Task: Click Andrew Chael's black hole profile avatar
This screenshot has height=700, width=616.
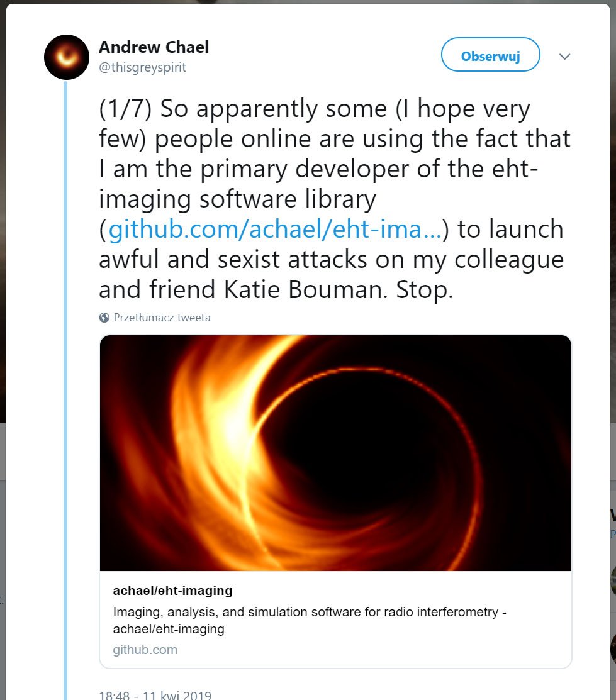Action: [x=67, y=57]
